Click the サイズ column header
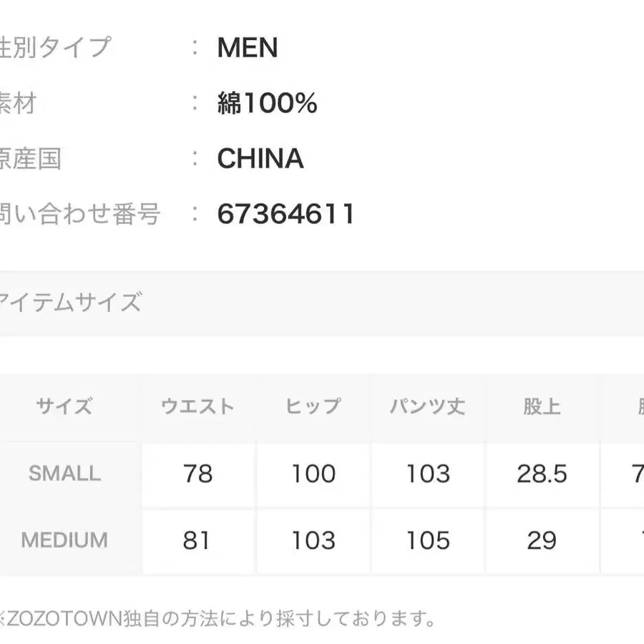Image resolution: width=644 pixels, height=644 pixels. [64, 407]
